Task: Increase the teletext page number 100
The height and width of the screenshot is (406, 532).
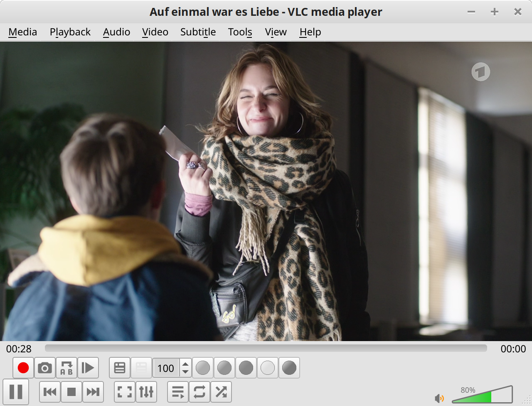Action: point(185,364)
